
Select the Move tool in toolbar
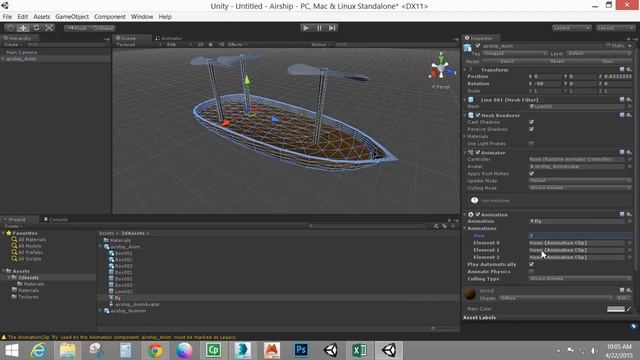tap(23, 28)
